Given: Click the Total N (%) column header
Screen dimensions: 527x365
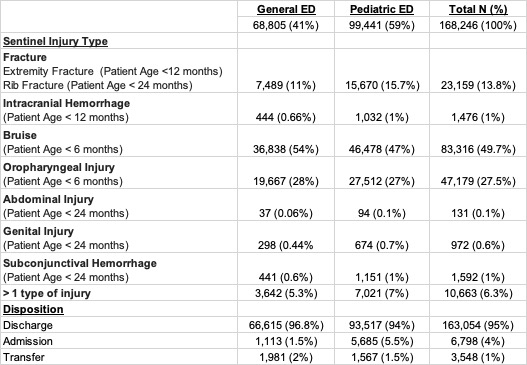Looking at the screenshot, I should 478,9.
